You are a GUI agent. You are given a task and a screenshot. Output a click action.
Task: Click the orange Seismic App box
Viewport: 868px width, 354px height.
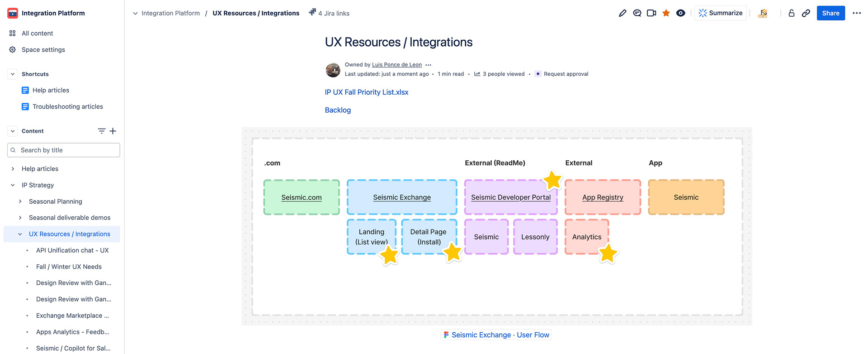point(686,197)
